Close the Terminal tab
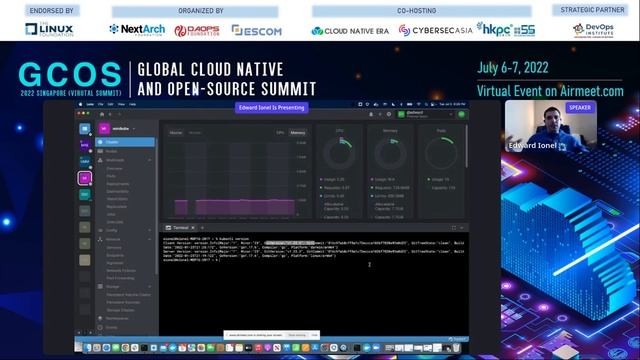 point(193,228)
